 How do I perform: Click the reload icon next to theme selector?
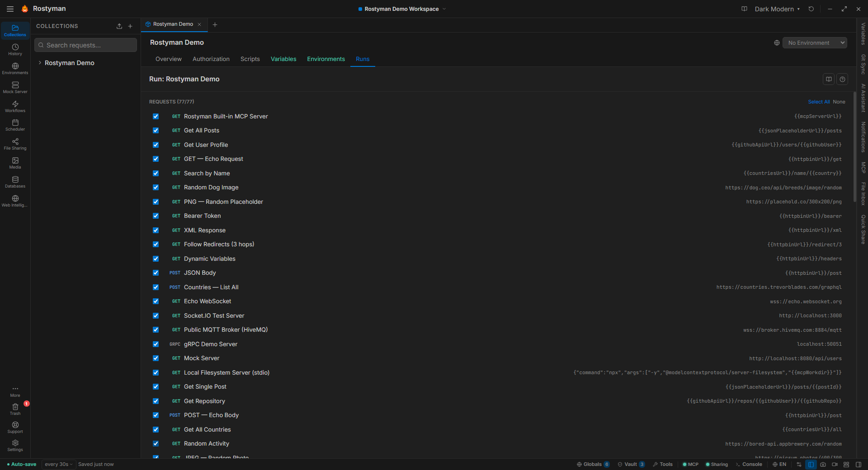point(811,9)
